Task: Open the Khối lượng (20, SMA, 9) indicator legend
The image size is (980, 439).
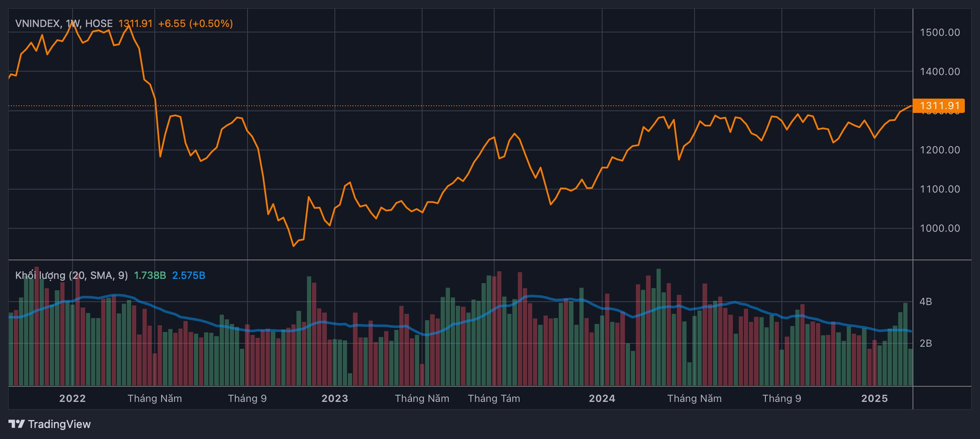Action: point(71,275)
